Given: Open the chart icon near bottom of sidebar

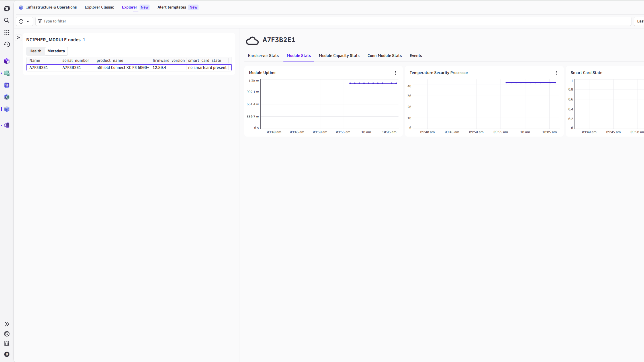Looking at the screenshot, I should [7, 344].
